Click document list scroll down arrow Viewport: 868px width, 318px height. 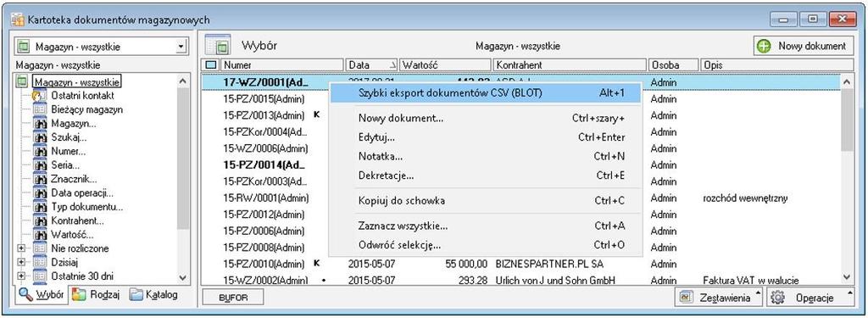(x=847, y=277)
